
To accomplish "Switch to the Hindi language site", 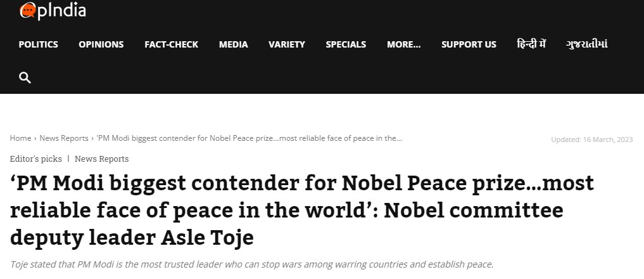I will [x=531, y=44].
